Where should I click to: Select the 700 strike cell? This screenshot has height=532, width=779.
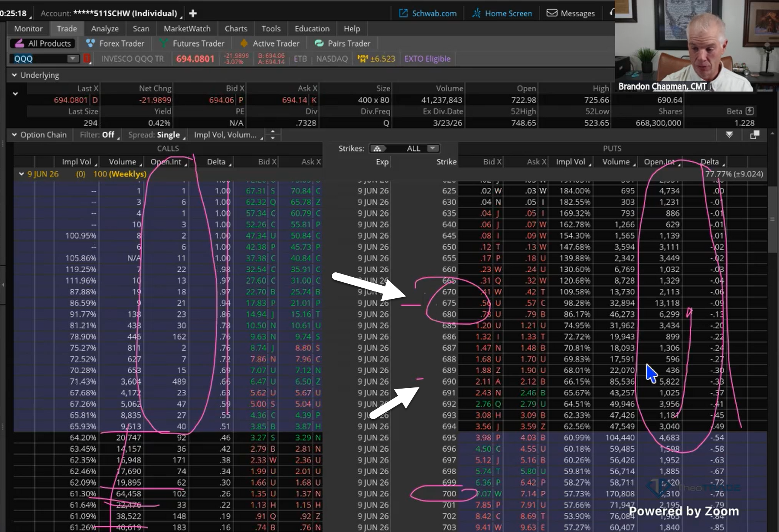449,494
